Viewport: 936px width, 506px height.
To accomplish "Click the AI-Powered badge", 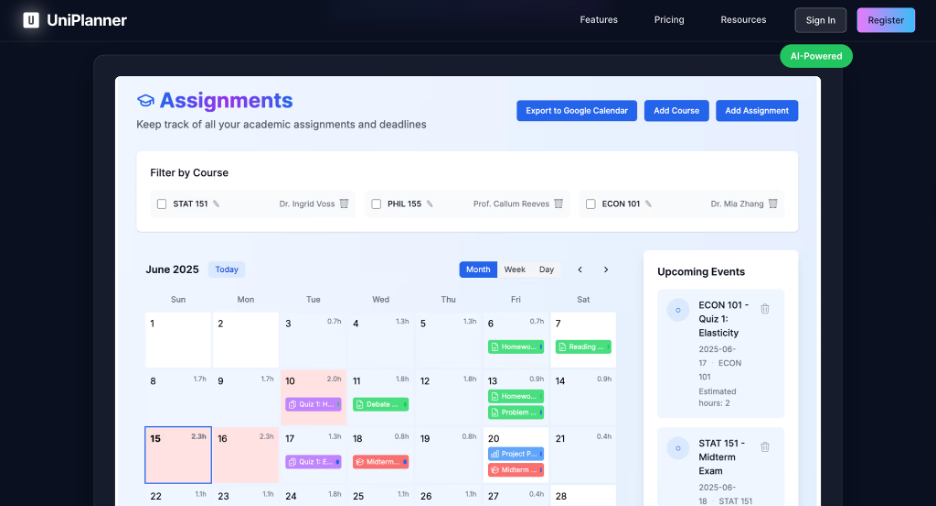I will pyautogui.click(x=816, y=56).
